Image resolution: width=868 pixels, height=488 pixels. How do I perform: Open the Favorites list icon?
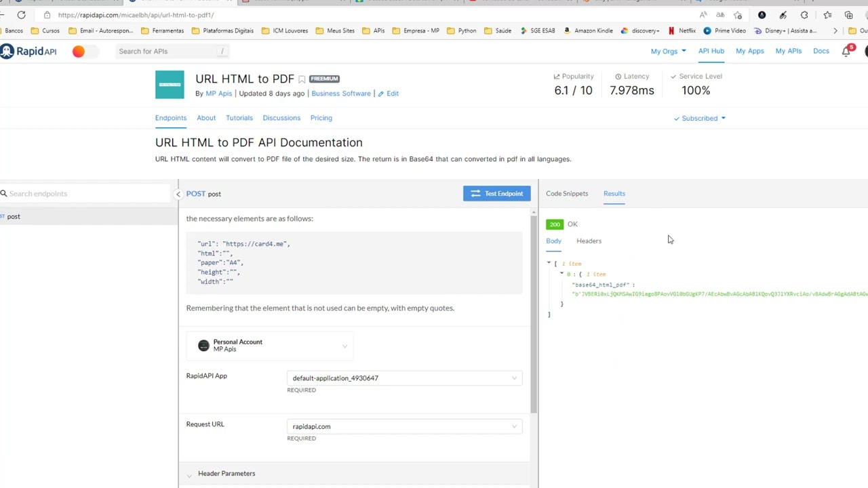click(827, 15)
